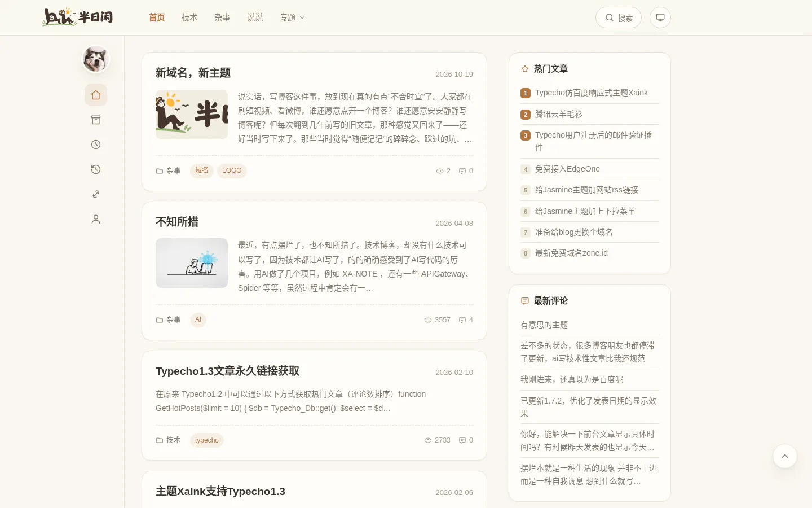This screenshot has height=508, width=812.
Task: Click the star icon beside 热门文章
Action: coord(525,69)
